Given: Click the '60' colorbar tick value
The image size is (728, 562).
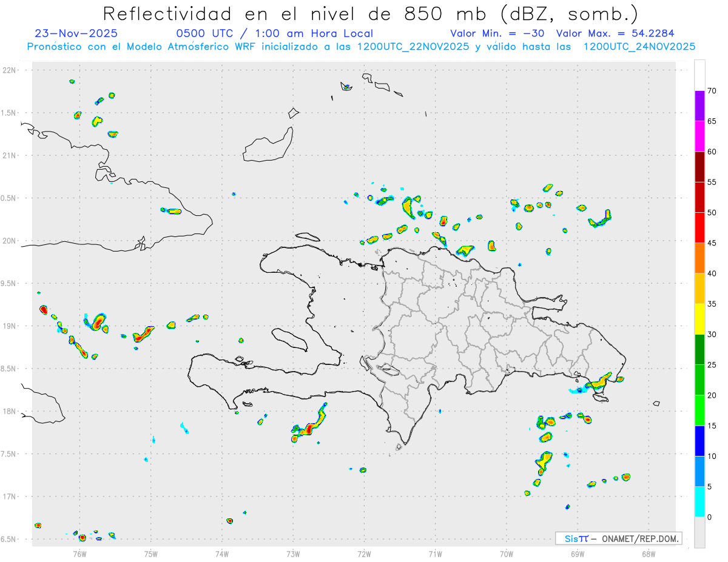Looking at the screenshot, I should coord(713,152).
